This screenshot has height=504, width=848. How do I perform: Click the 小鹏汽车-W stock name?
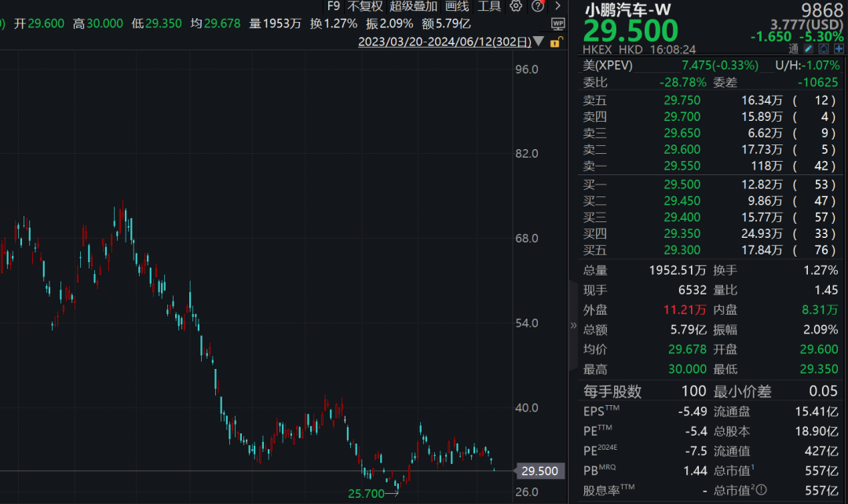pyautogui.click(x=627, y=9)
